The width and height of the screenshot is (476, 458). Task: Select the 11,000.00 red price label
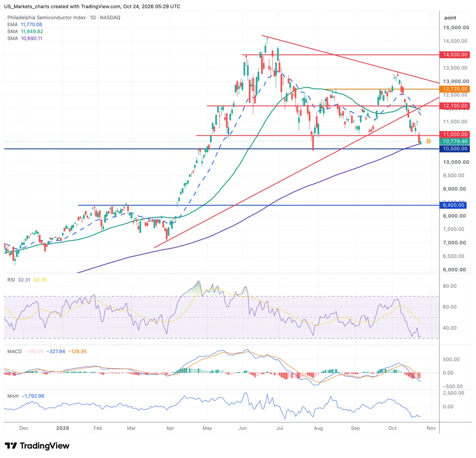coord(455,135)
